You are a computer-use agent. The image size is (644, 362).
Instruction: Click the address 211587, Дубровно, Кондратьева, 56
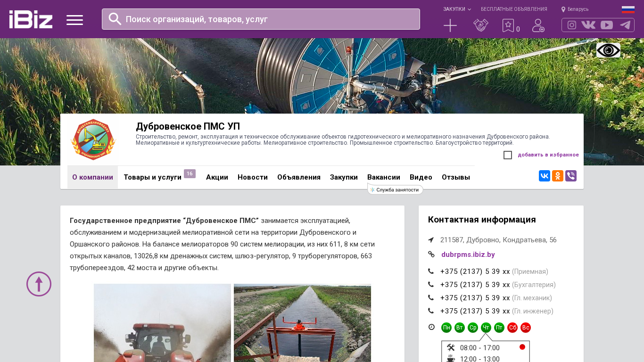498,240
